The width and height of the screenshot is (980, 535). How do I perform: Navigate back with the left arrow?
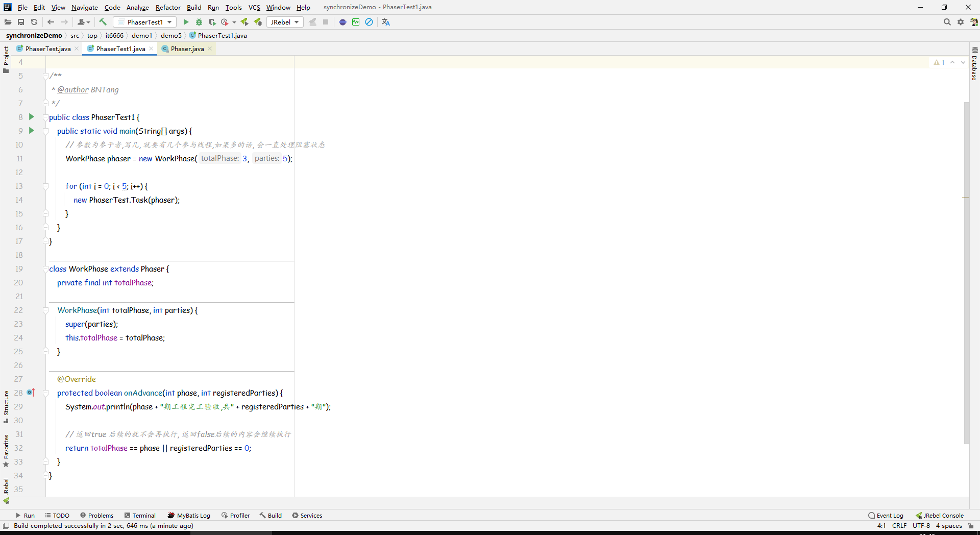(51, 22)
